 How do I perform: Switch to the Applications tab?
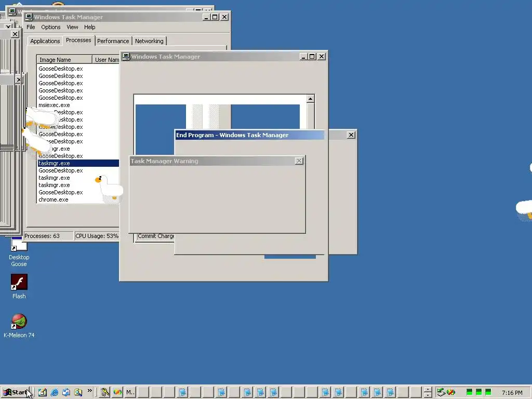[45, 41]
